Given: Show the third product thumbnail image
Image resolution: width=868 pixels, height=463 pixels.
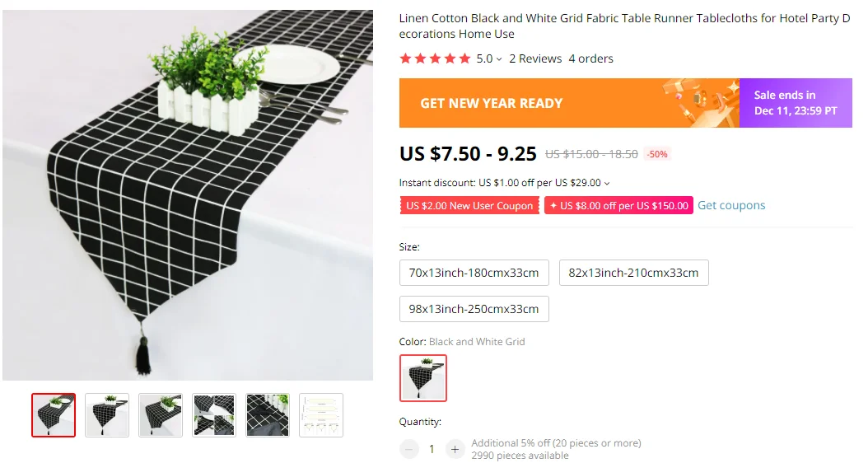Looking at the screenshot, I should 161,415.
